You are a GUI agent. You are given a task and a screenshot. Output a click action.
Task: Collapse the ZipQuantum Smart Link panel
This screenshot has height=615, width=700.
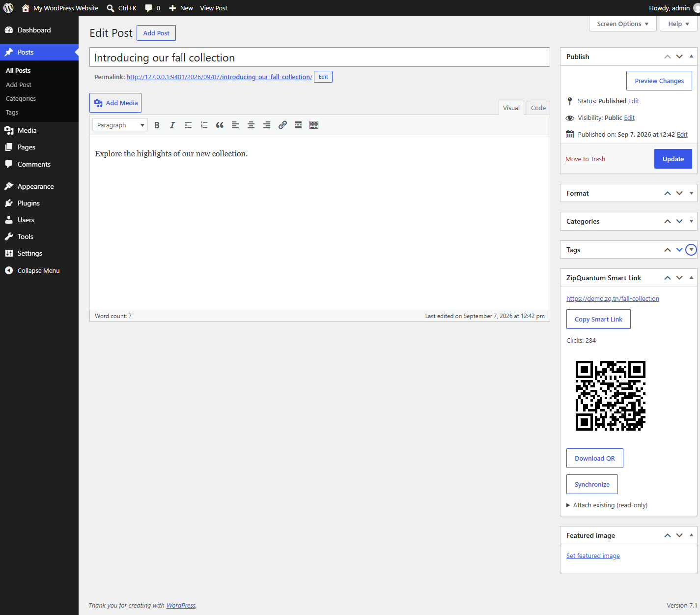(691, 278)
